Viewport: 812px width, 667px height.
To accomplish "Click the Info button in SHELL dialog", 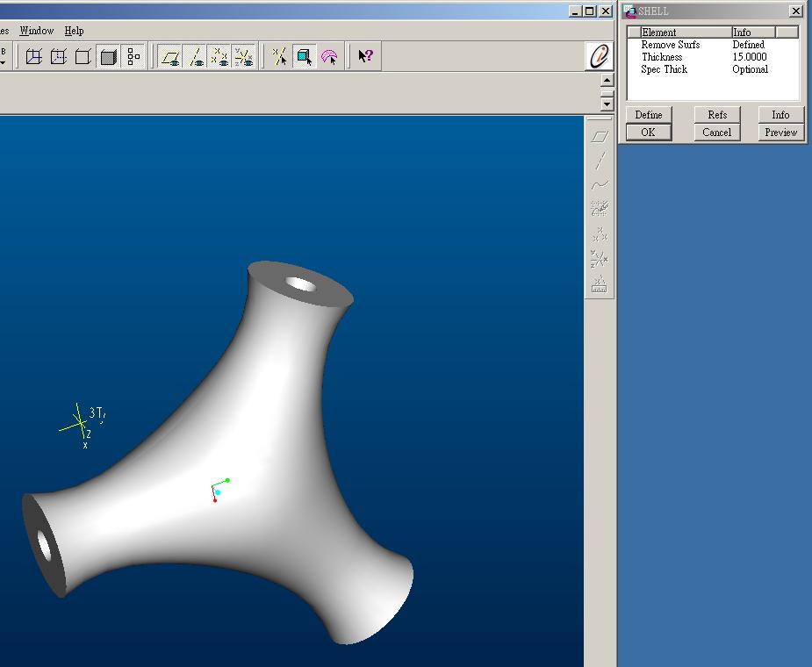I will coord(781,114).
